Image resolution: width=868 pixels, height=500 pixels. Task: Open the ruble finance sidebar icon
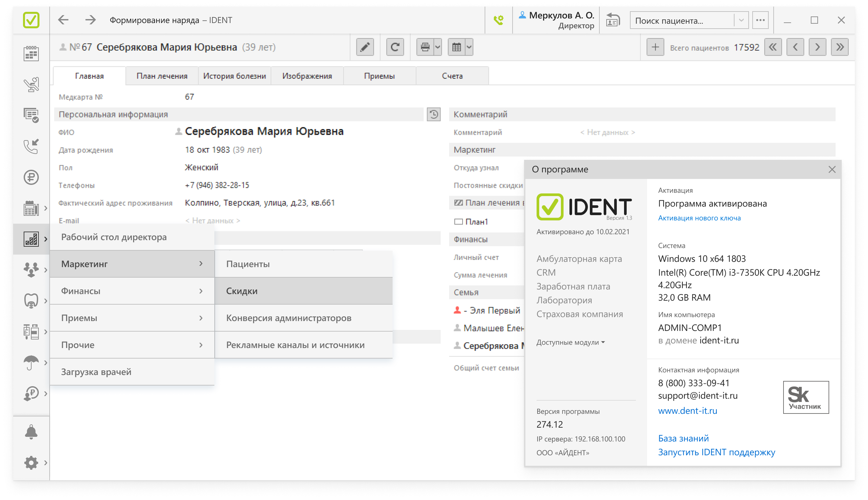click(x=31, y=178)
